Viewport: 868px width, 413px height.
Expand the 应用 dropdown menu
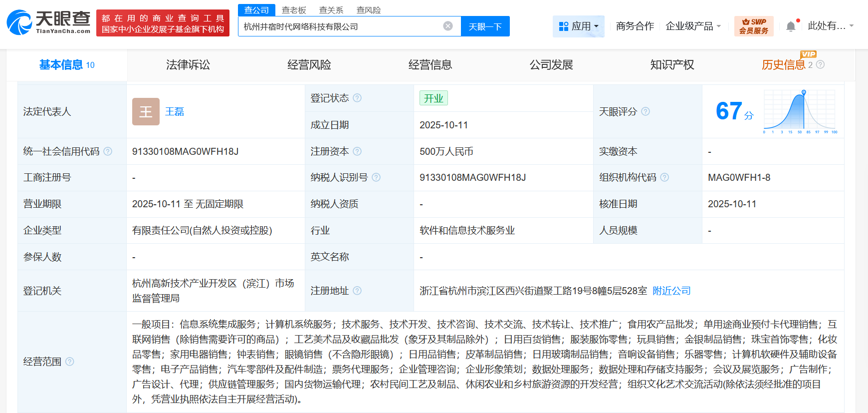(578, 26)
